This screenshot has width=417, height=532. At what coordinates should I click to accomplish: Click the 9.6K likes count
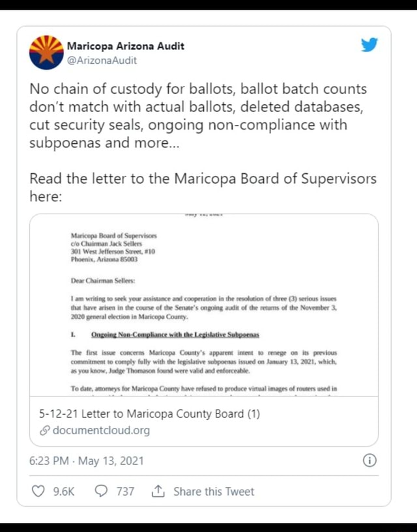point(64,492)
